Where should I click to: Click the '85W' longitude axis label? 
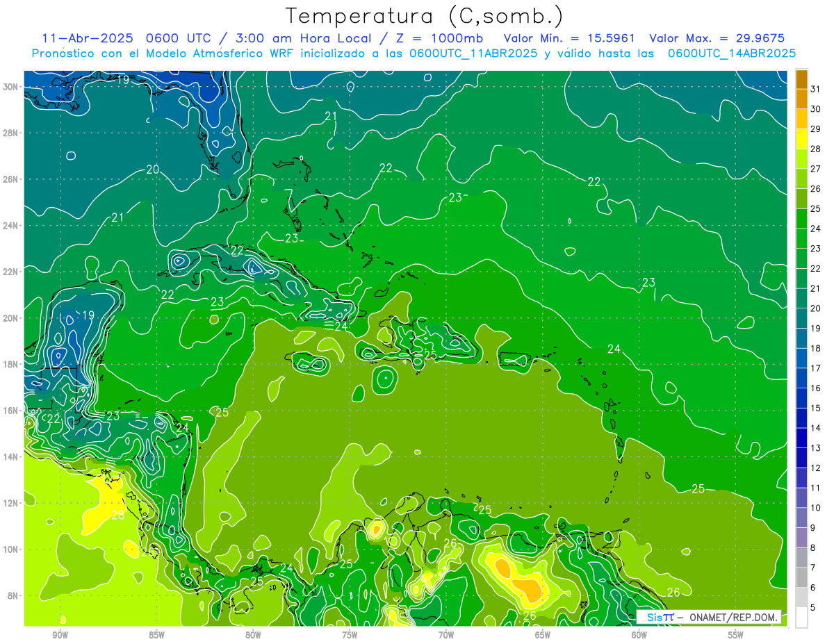tap(156, 635)
